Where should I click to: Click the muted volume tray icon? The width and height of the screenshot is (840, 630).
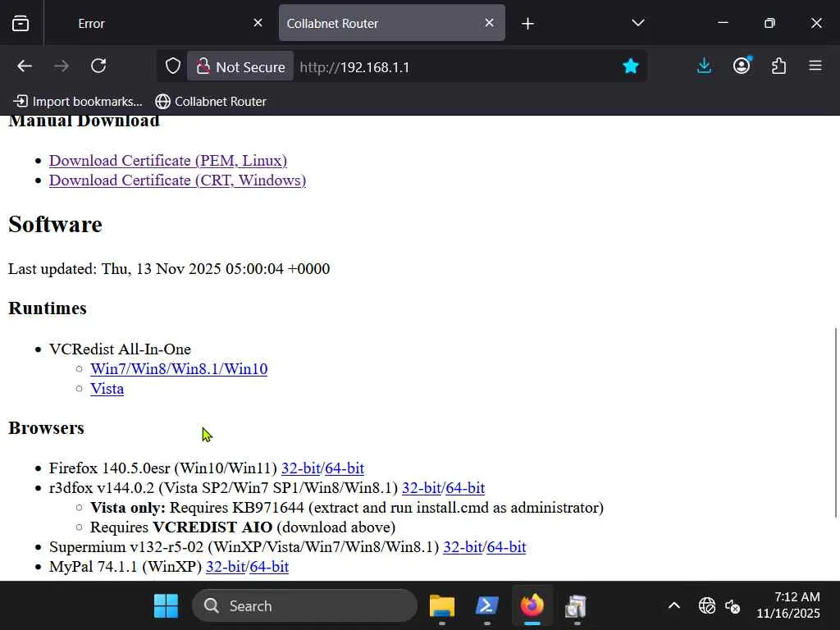pyautogui.click(x=733, y=606)
